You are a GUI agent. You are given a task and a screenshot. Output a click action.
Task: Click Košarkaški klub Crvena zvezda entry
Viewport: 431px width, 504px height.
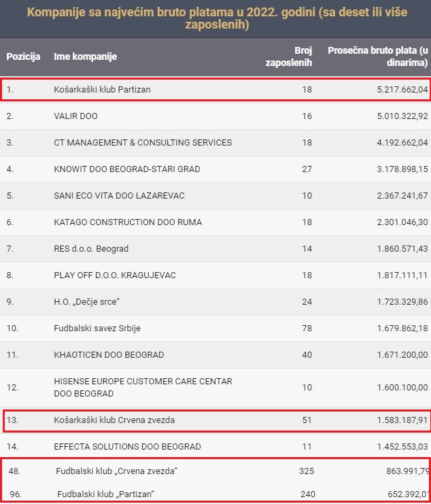tap(114, 420)
